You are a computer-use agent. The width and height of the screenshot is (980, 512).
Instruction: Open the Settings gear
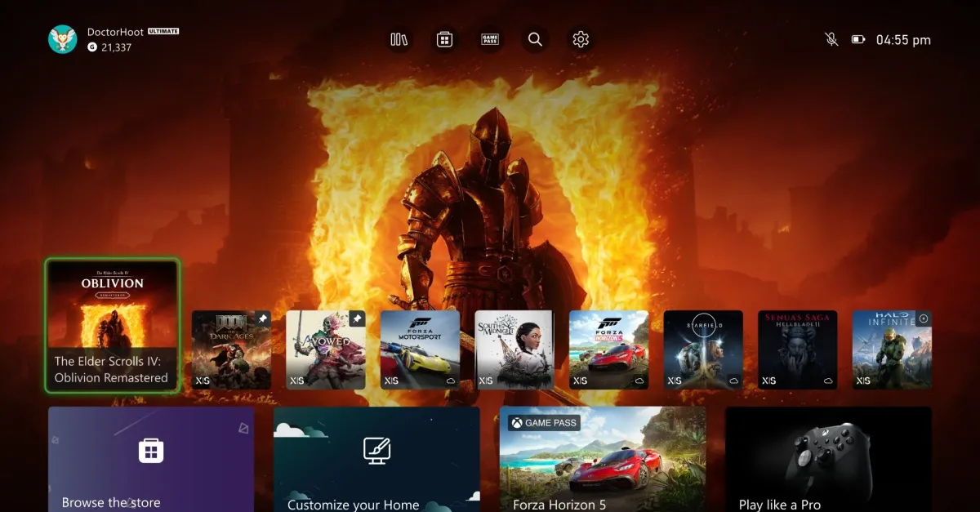581,39
